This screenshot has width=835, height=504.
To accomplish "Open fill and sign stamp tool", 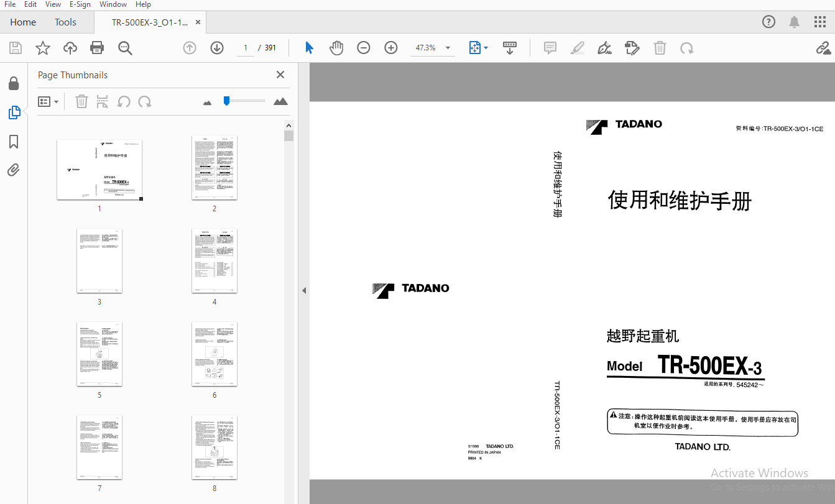I will 632,48.
